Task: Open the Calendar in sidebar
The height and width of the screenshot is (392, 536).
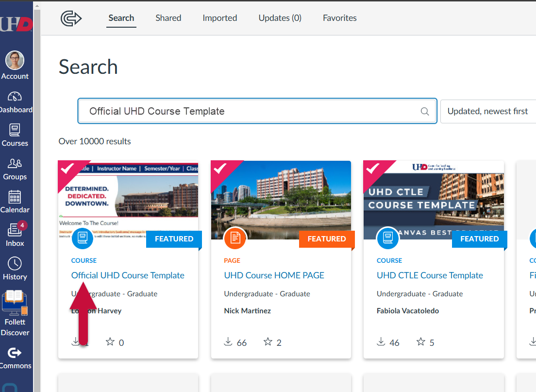Action: click(x=15, y=202)
